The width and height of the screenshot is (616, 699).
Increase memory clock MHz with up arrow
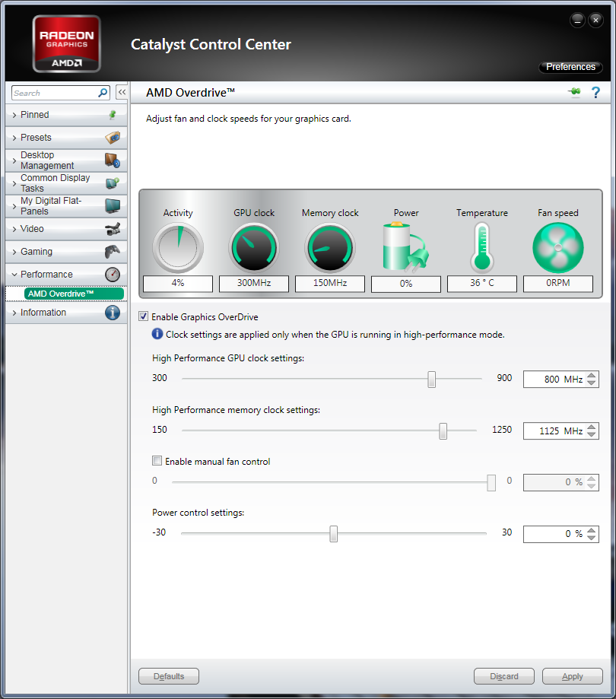coord(592,427)
